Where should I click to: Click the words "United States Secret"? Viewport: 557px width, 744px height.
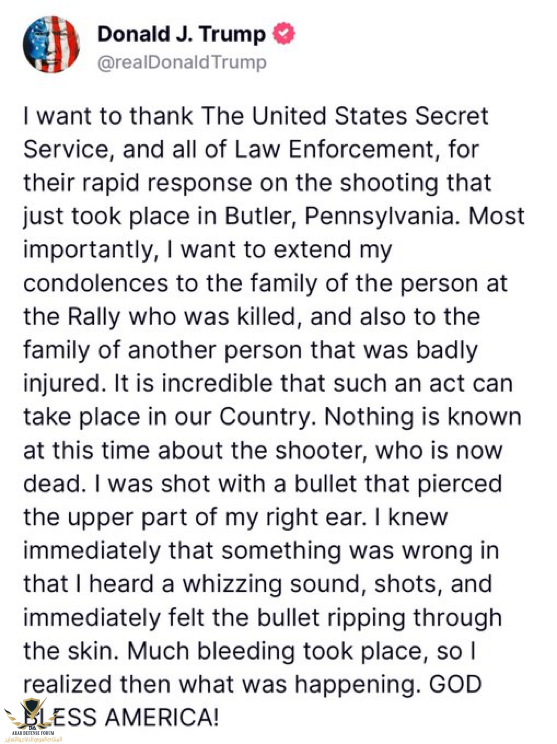(x=370, y=116)
